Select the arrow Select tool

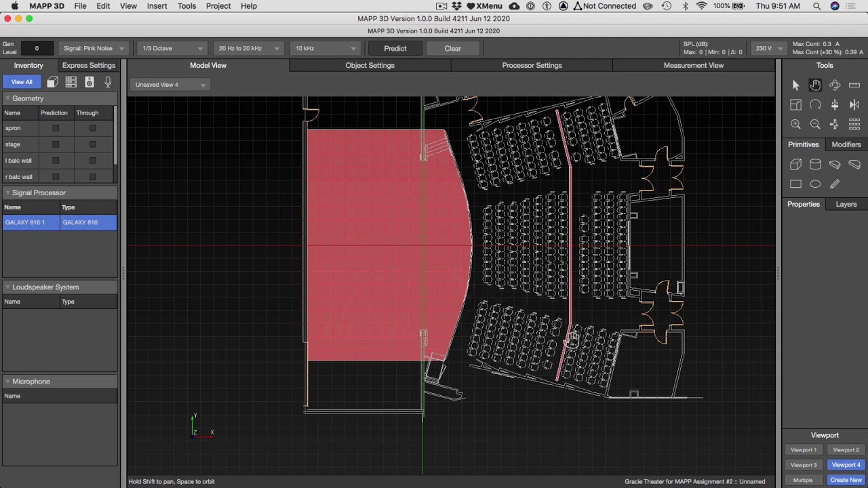[795, 85]
